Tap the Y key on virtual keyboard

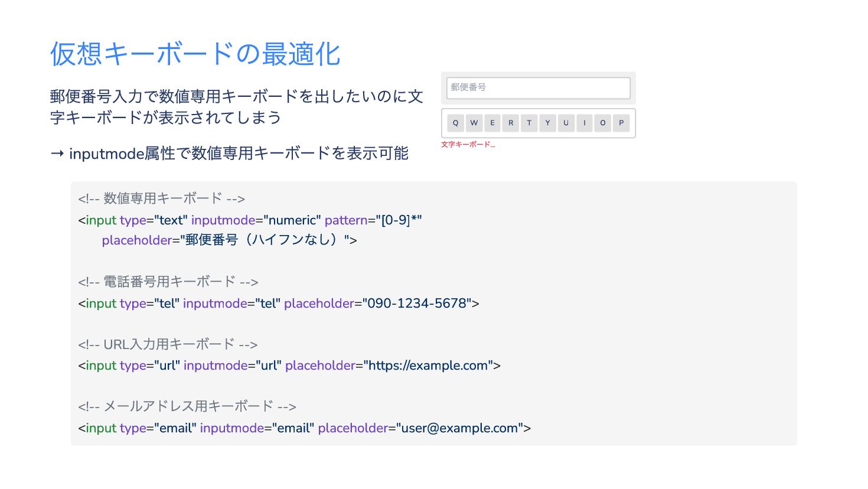[547, 123]
